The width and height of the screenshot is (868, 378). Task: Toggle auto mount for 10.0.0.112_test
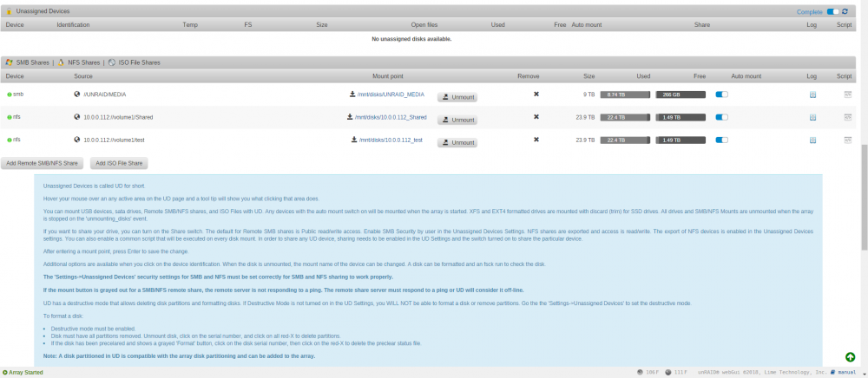[x=722, y=140]
